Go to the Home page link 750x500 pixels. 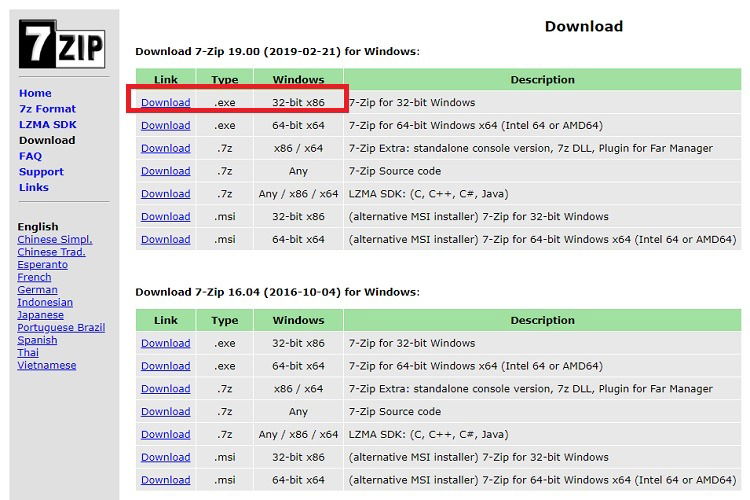pos(35,93)
